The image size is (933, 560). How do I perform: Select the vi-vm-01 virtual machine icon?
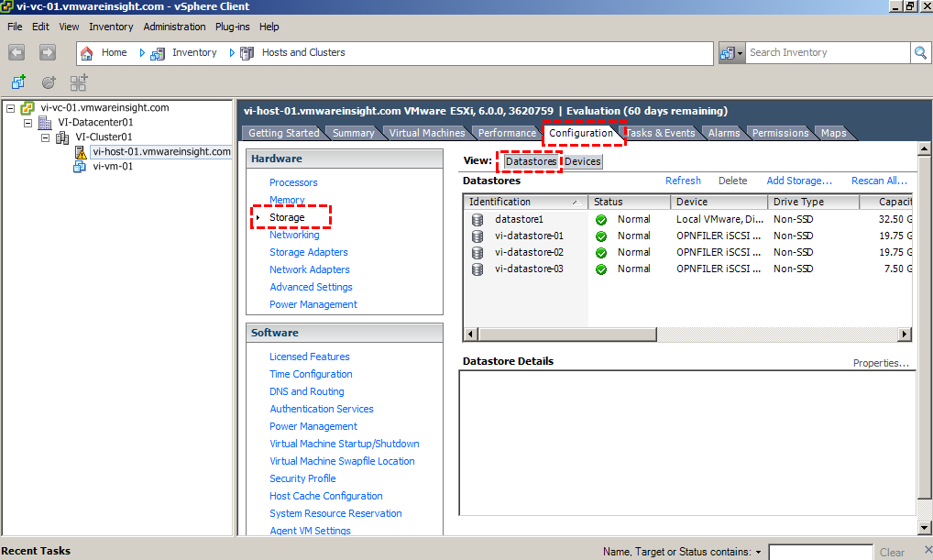80,166
